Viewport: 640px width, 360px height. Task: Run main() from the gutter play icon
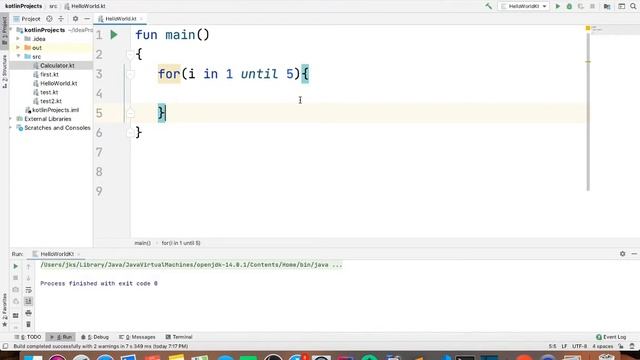point(114,35)
